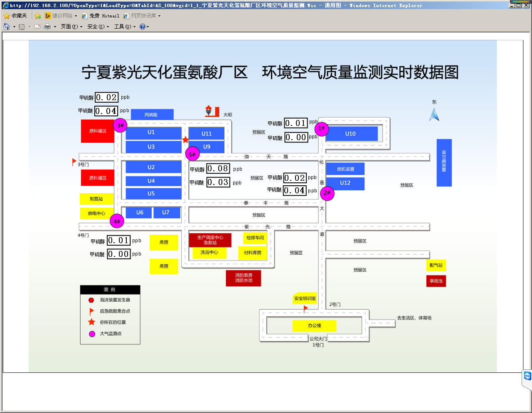Click the Read Mail envelope icon
The height and width of the screenshot is (413, 532).
[x=37, y=27]
